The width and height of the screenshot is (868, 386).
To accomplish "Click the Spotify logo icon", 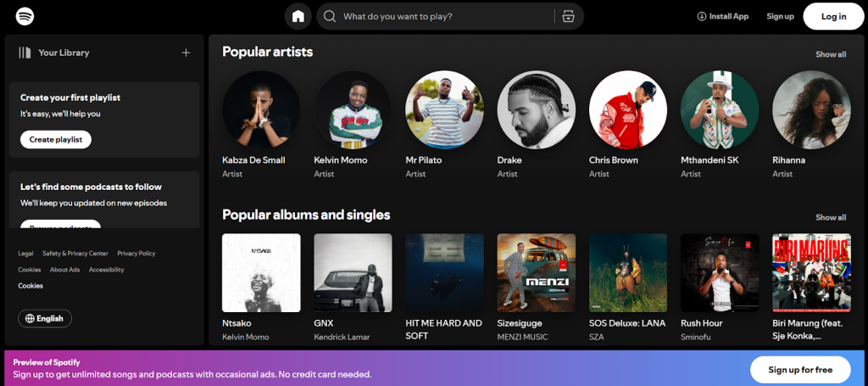I will tap(25, 16).
